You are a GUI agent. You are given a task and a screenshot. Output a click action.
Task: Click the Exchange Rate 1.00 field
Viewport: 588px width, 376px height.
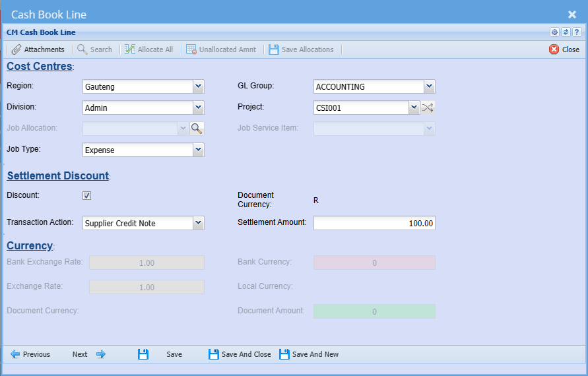pos(147,287)
